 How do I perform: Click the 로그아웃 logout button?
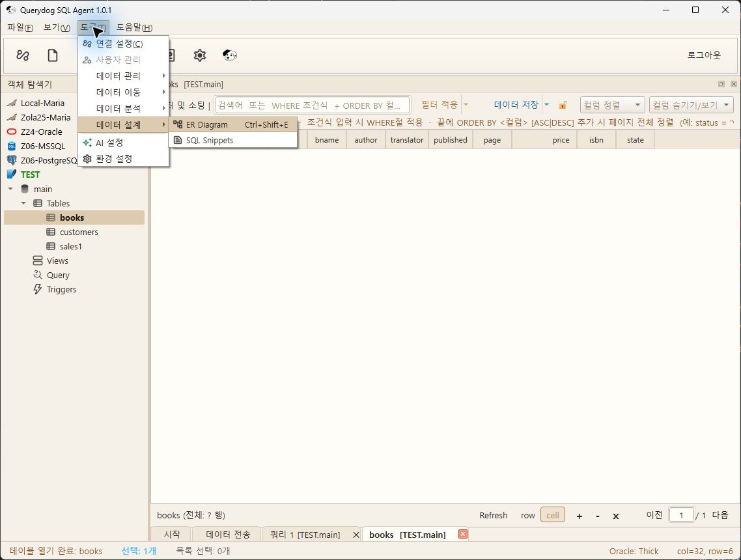click(x=704, y=55)
